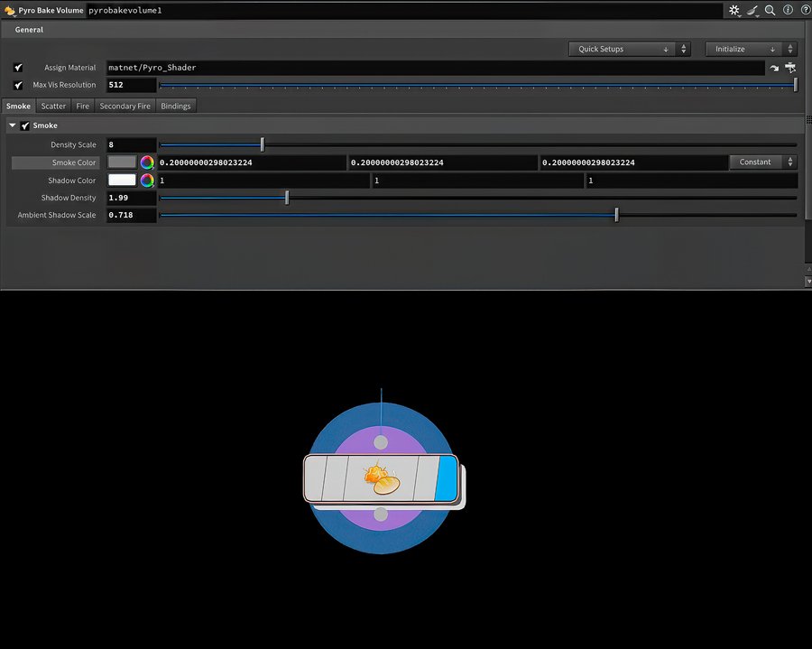812x649 pixels.
Task: Click the node name field pyrobakevolume1
Action: (404, 10)
